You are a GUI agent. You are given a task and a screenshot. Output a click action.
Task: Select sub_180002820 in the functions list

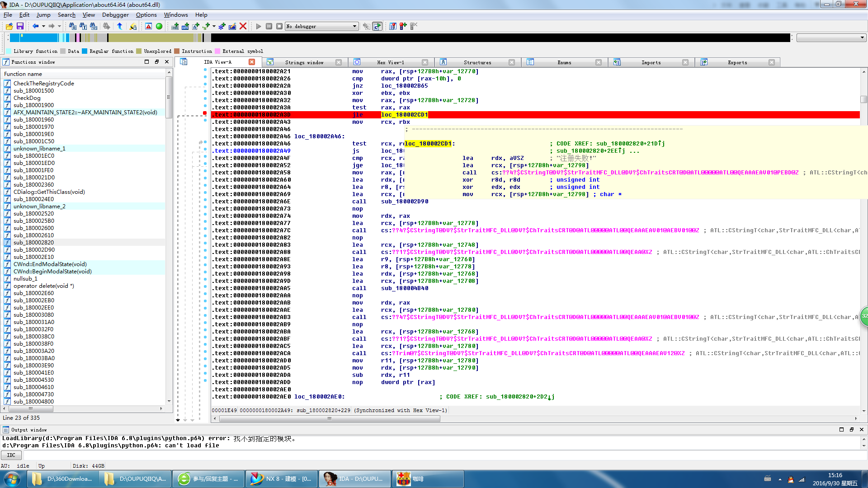33,243
